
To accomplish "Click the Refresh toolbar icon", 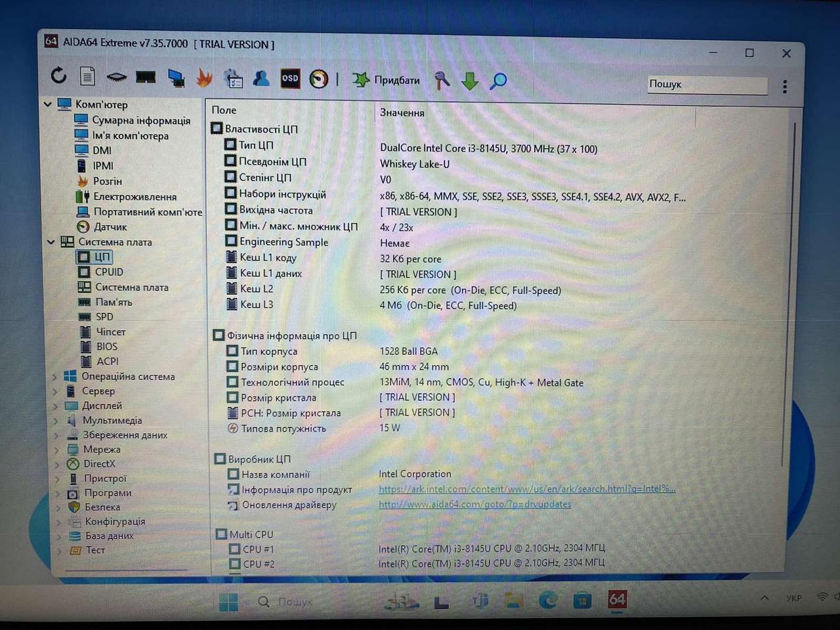I will tap(58, 75).
